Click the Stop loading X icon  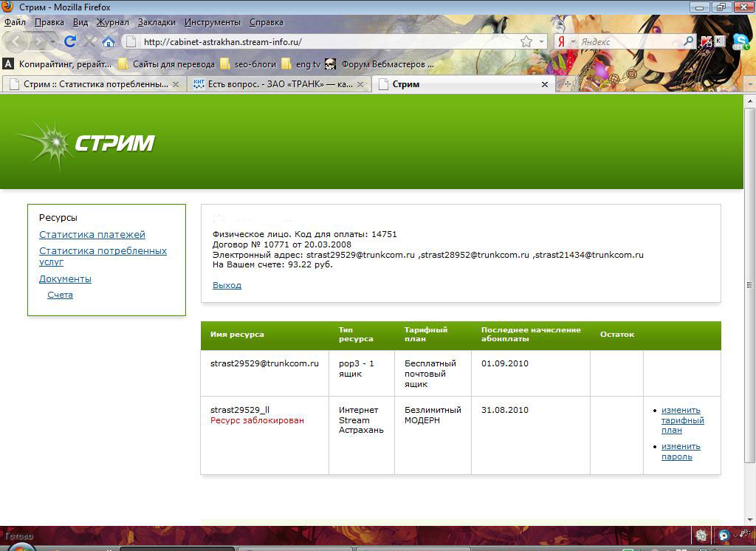coord(89,42)
